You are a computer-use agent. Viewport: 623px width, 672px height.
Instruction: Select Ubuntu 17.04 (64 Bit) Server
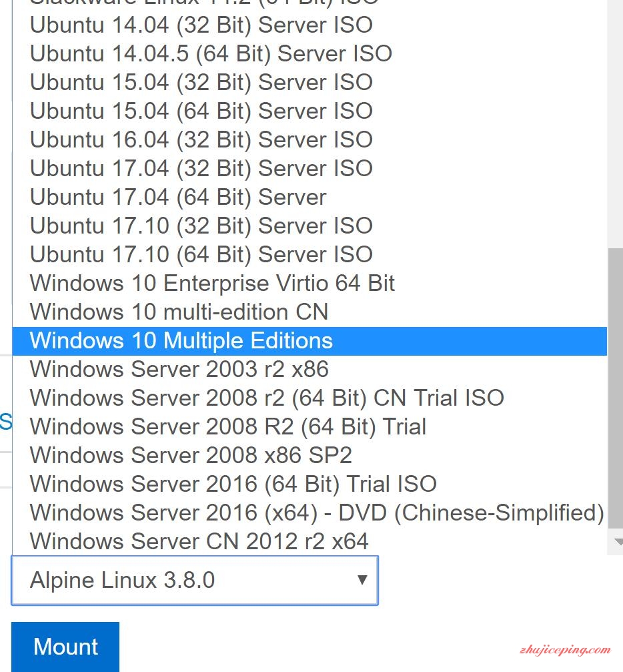tap(309, 197)
